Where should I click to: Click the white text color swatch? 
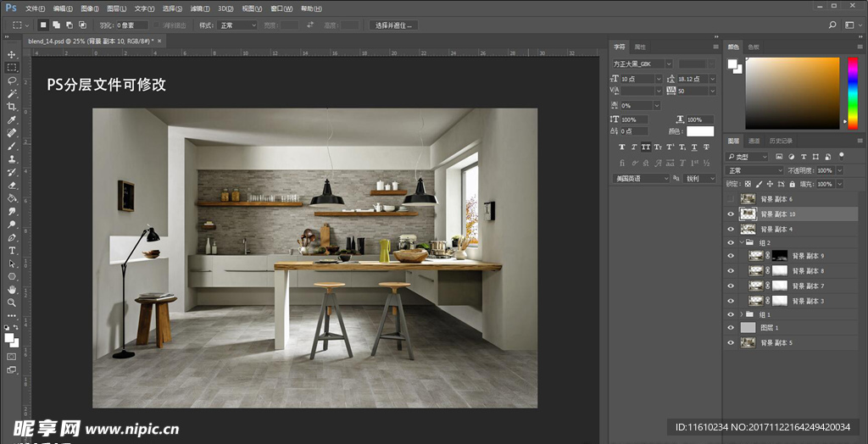[x=700, y=131]
